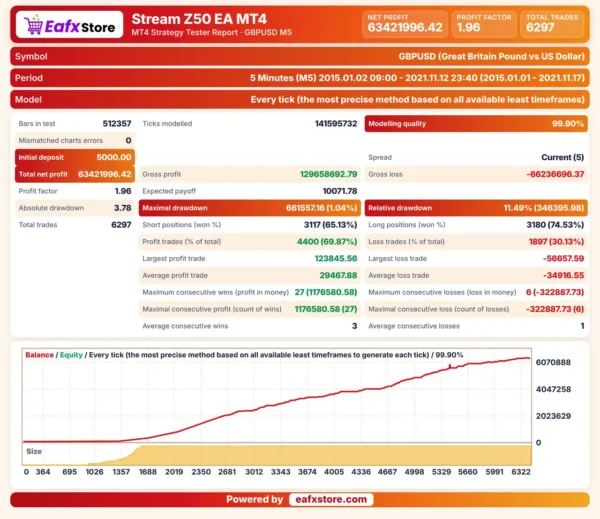Viewport: 600px width, 519px height.
Task: Click the x-axis tick label 1688
Action: 148,472
